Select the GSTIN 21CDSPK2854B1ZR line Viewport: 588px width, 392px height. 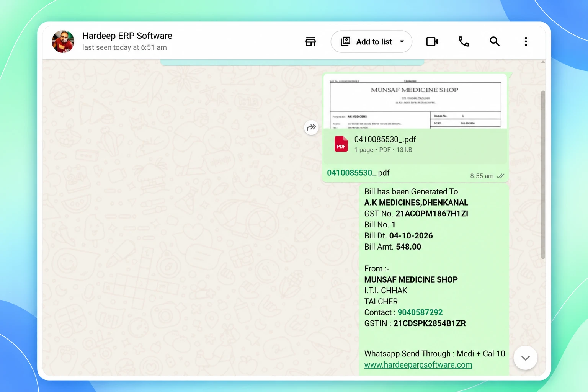[x=415, y=323]
